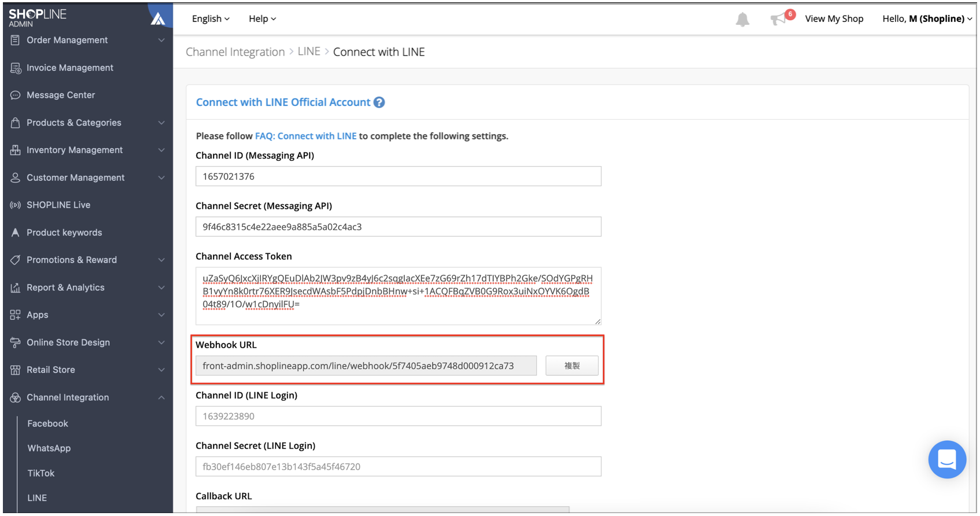Expand Products & Categories chevron
980x516 pixels.
[x=161, y=123]
